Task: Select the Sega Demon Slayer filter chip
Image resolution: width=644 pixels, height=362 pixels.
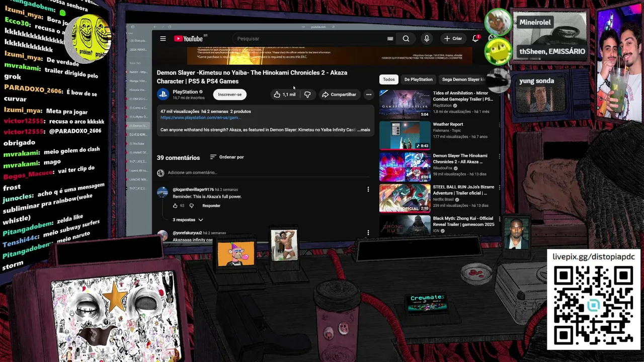Action: (463, 79)
